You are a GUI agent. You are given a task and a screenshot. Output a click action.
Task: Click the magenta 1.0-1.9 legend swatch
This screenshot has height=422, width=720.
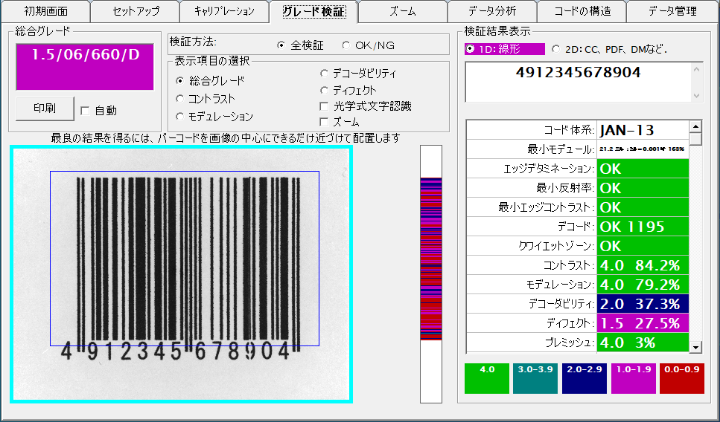pos(633,378)
